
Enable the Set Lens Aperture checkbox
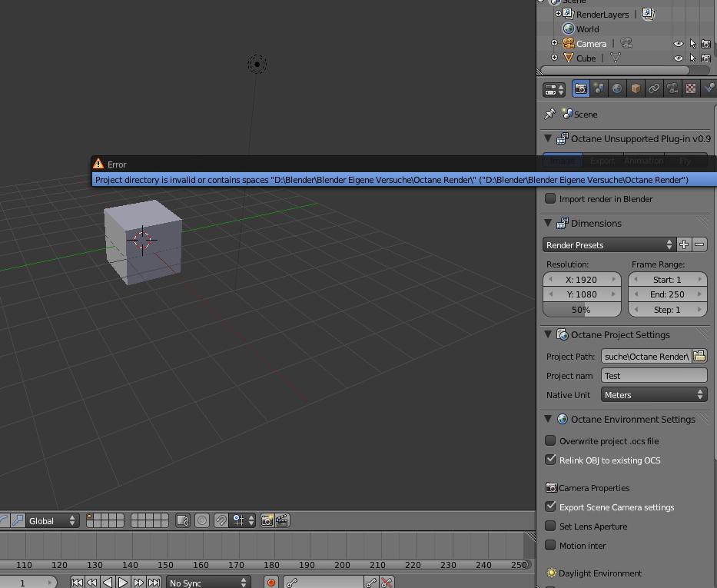pyautogui.click(x=550, y=526)
